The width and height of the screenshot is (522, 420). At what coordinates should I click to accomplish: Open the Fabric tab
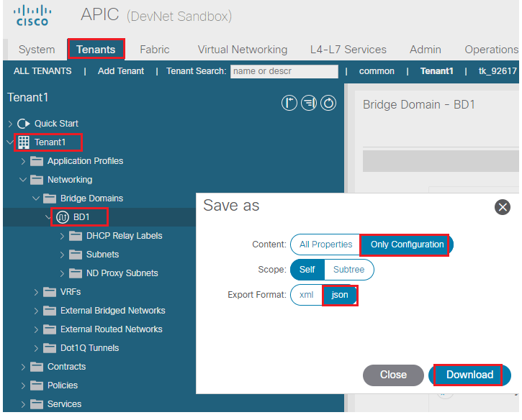point(155,50)
